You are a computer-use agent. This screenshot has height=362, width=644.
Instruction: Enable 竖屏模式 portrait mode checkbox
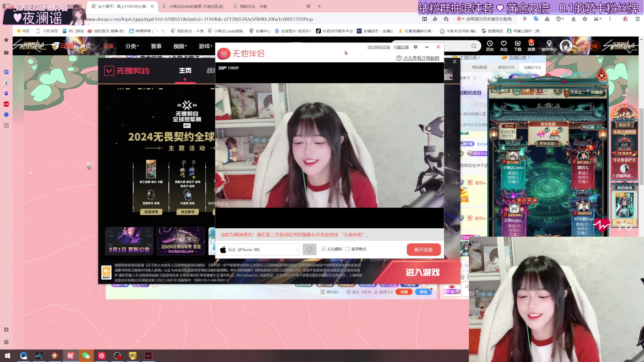[347, 249]
